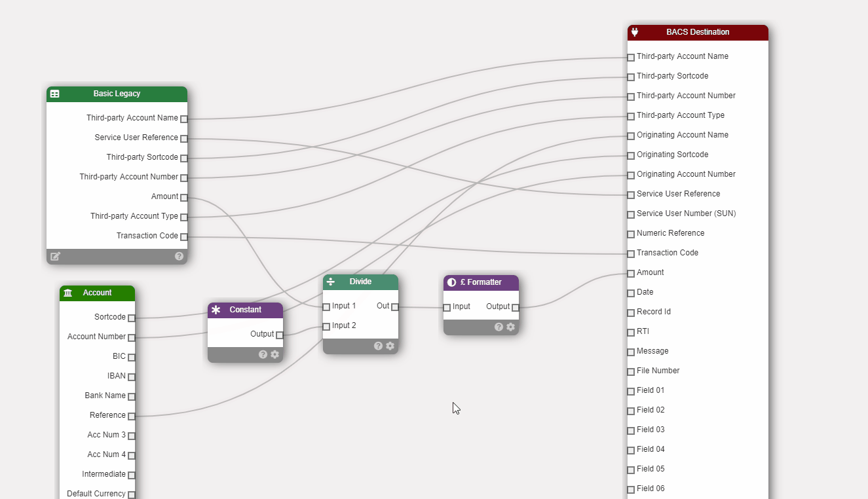The image size is (868, 499).
Task: Select Account Acc Num 3 port
Action: pyautogui.click(x=132, y=435)
